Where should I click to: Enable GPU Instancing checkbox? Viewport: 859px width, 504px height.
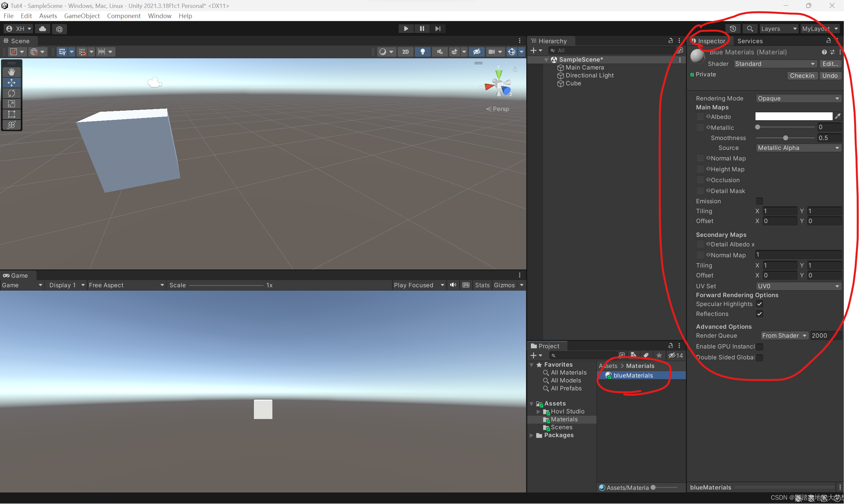click(759, 347)
